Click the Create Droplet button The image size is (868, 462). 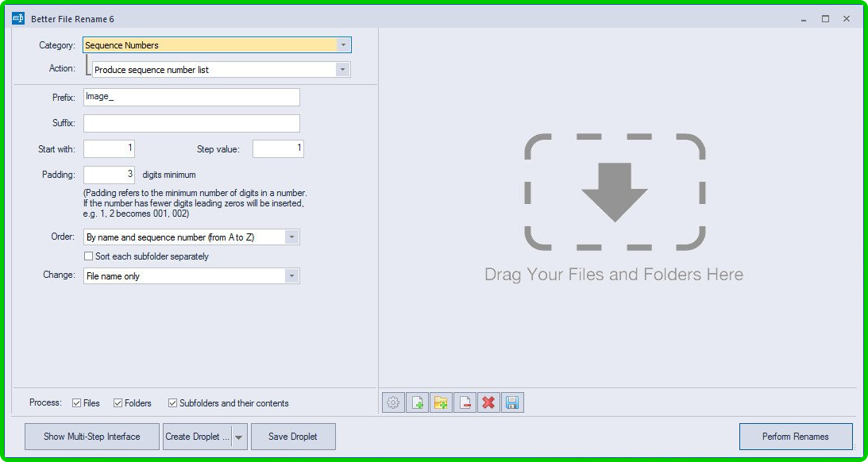pyautogui.click(x=198, y=437)
